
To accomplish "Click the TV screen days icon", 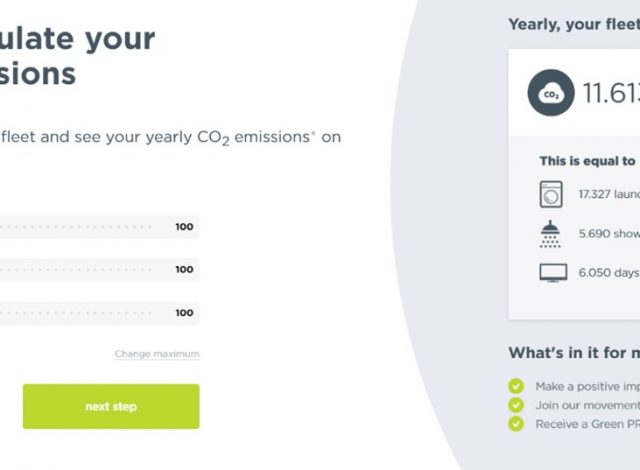I will point(553,273).
